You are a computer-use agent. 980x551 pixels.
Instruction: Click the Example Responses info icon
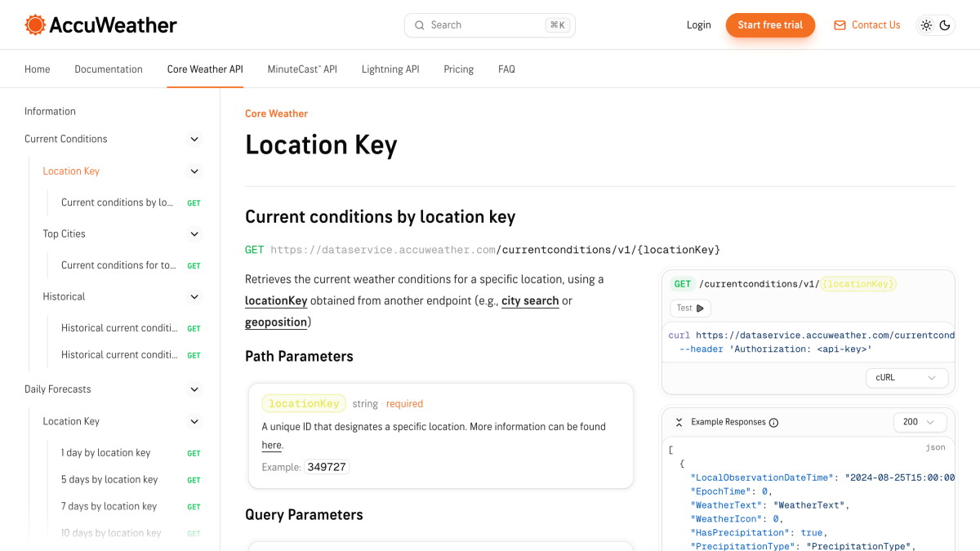[773, 423]
